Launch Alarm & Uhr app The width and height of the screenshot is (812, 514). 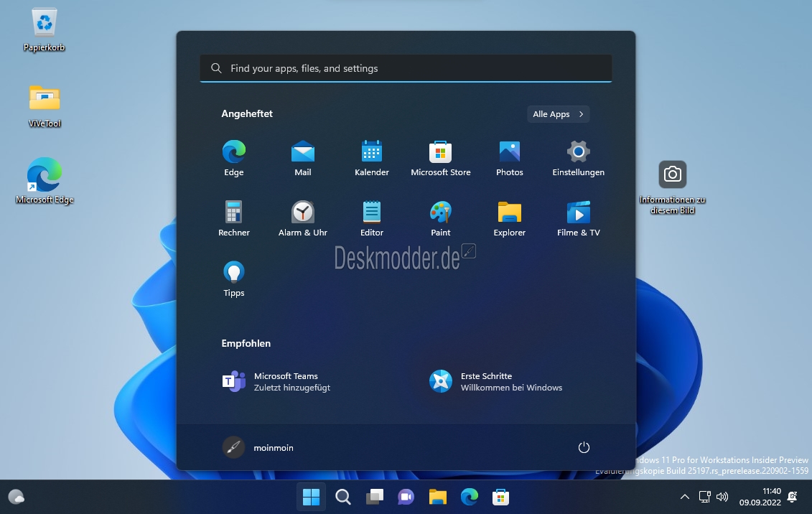pyautogui.click(x=302, y=218)
